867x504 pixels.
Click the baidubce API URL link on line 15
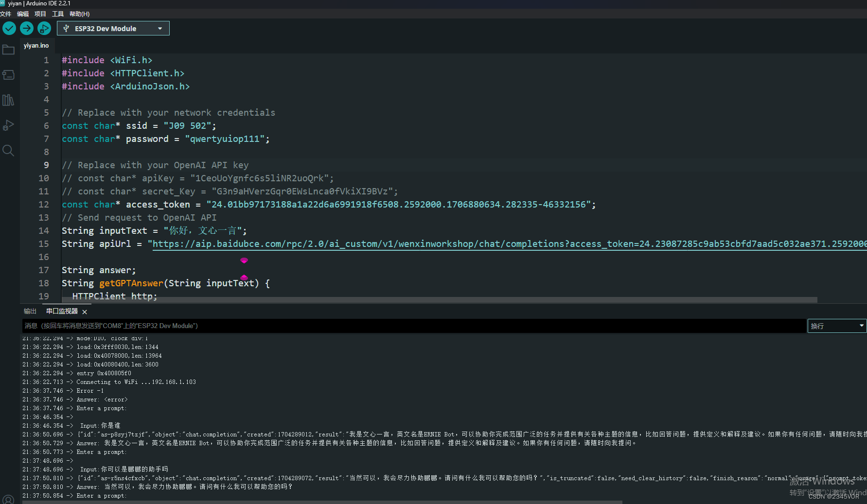coord(509,243)
